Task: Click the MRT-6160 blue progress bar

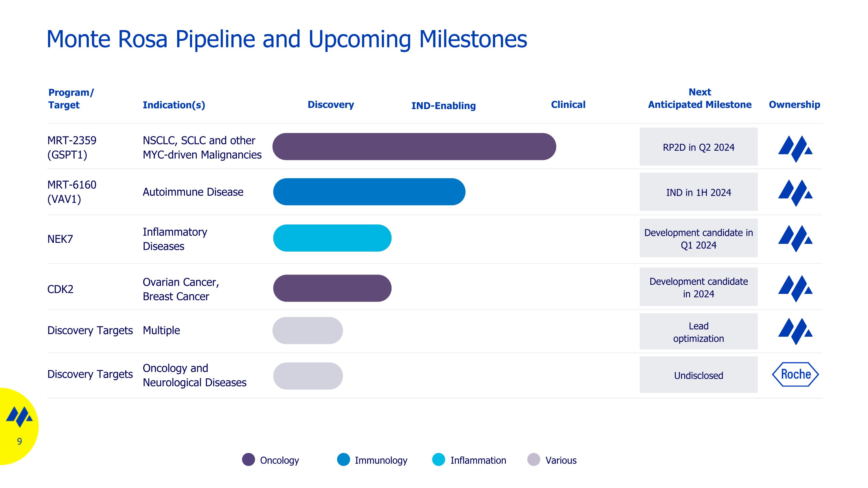Action: coord(369,191)
